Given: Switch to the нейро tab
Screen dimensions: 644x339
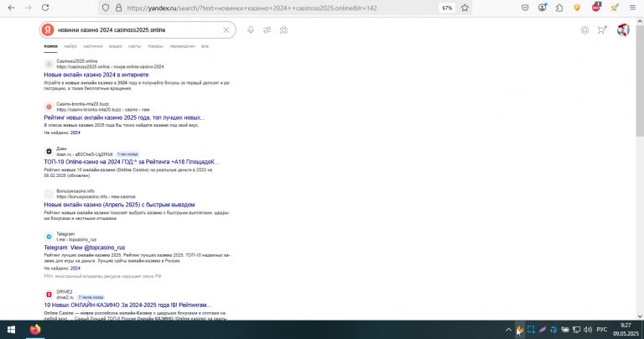Looking at the screenshot, I should (70, 46).
